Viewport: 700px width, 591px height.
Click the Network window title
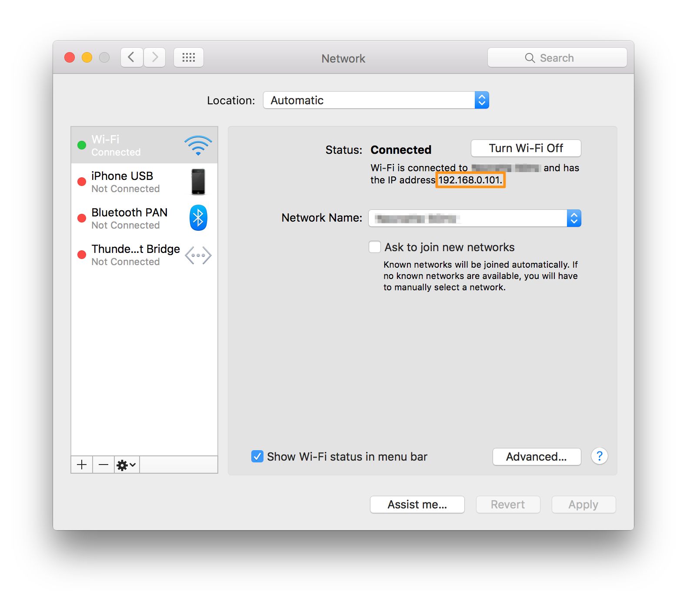tap(343, 59)
